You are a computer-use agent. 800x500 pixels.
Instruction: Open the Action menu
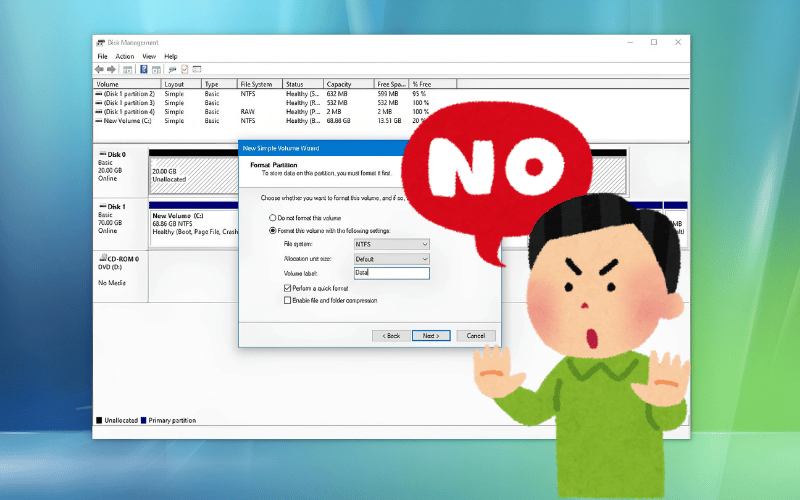coord(124,57)
